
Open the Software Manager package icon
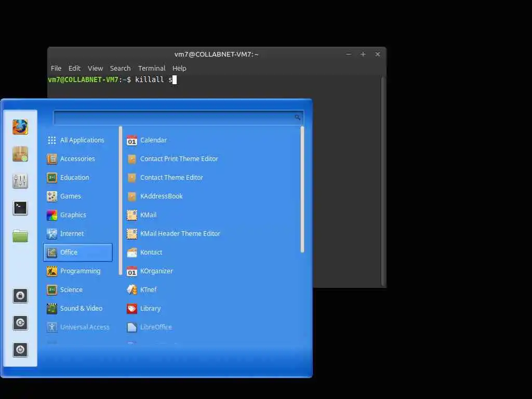click(x=20, y=154)
